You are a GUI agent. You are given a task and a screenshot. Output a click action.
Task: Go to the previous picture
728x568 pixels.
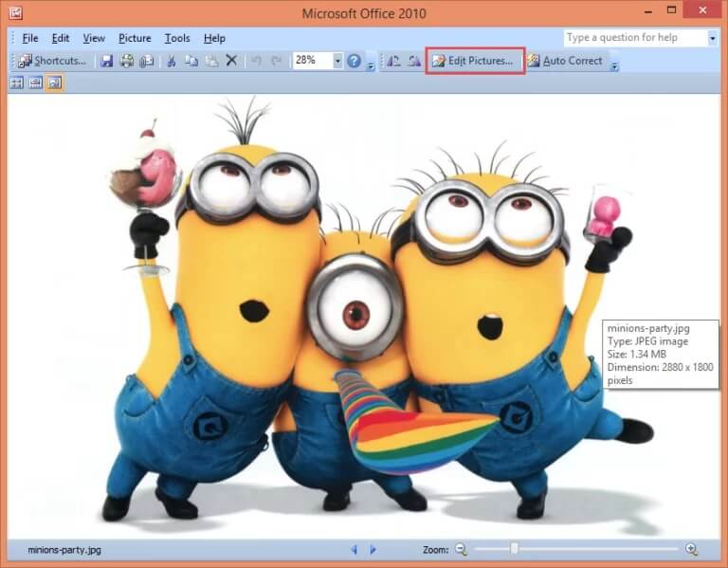pyautogui.click(x=355, y=549)
